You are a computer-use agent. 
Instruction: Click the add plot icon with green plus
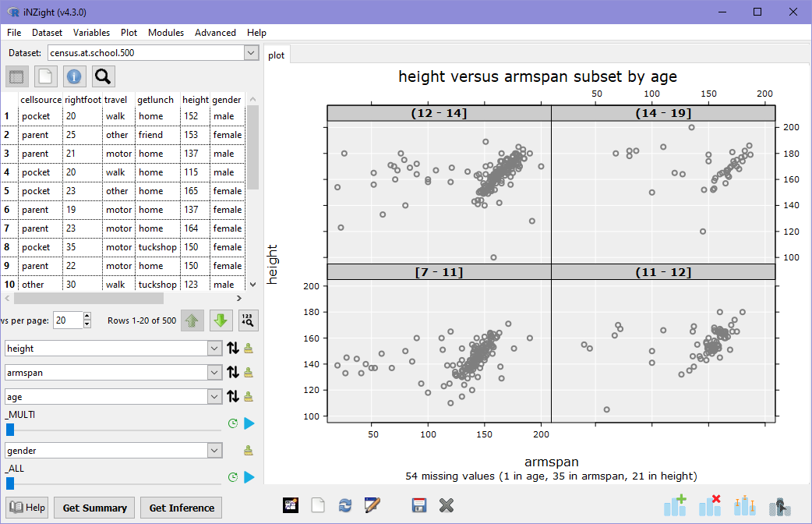[x=675, y=505]
